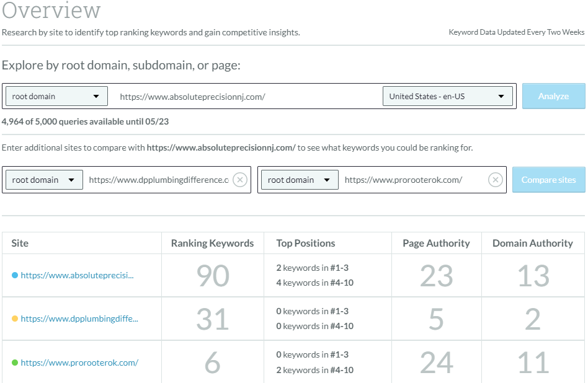This screenshot has height=383, width=588.
Task: Click '4 keywords in #4-10' text
Action: 315,283
